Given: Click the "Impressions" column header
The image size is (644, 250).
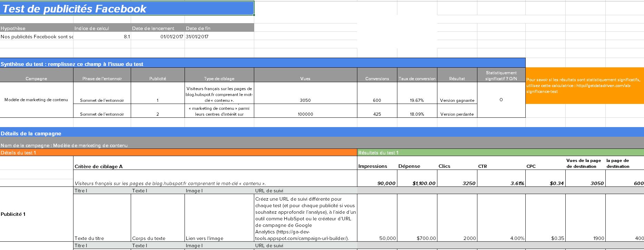Looking at the screenshot, I should [377, 163].
